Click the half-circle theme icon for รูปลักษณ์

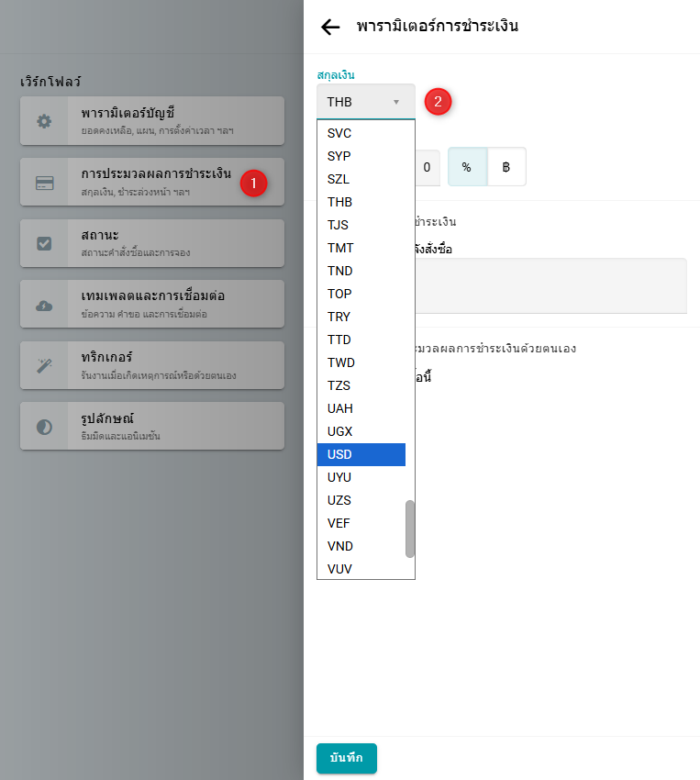tap(44, 427)
